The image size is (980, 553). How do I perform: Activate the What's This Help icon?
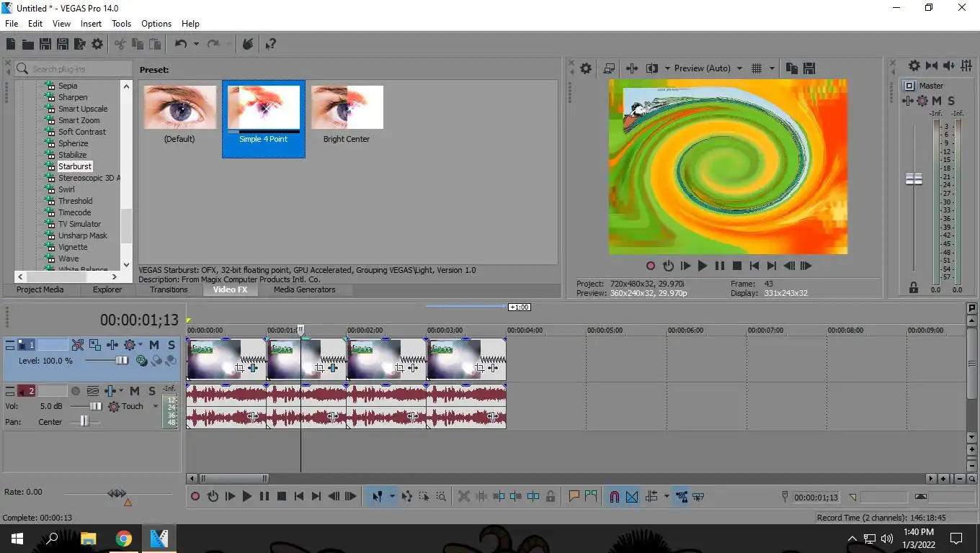[x=271, y=45]
